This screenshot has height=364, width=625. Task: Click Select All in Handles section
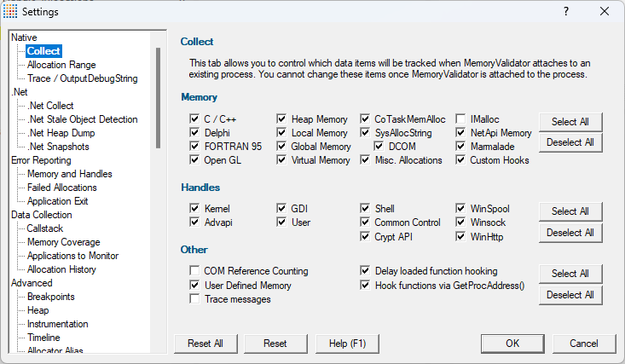570,211
